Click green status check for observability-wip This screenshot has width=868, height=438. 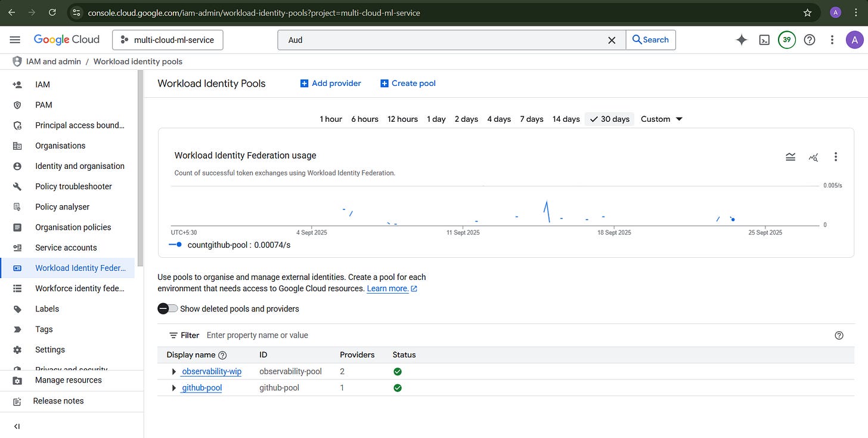click(x=398, y=371)
